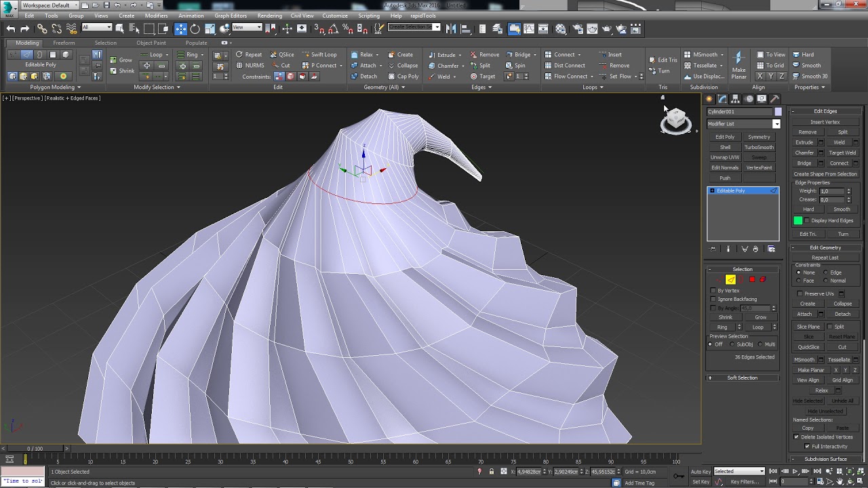Open the Rendering menu
Image resolution: width=868 pixels, height=488 pixels.
(269, 16)
